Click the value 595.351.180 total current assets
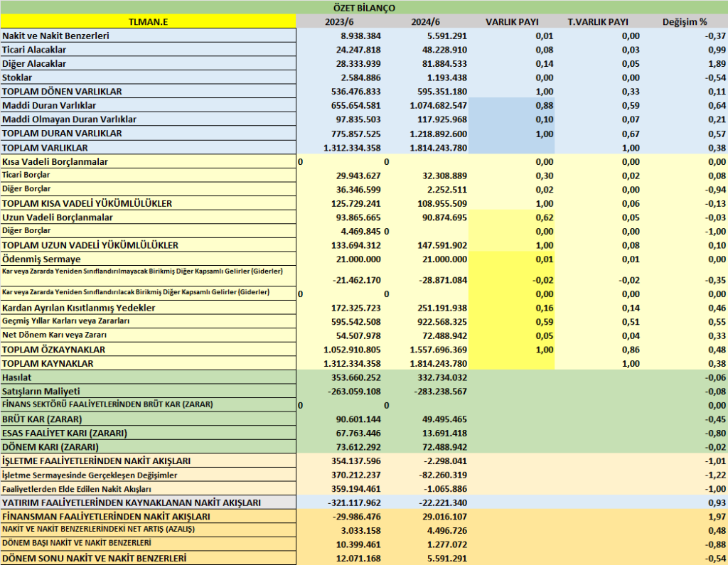Screen dimensions: 728x565 tap(442, 92)
